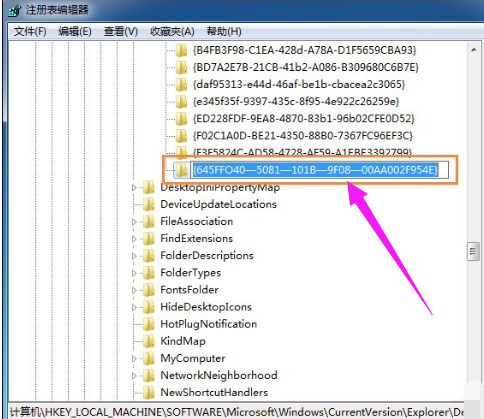Click folder icon next to {F02C1A0D-BE21-4350-88B0-7367FC96EF3C}
The height and width of the screenshot is (419, 484).
[181, 136]
